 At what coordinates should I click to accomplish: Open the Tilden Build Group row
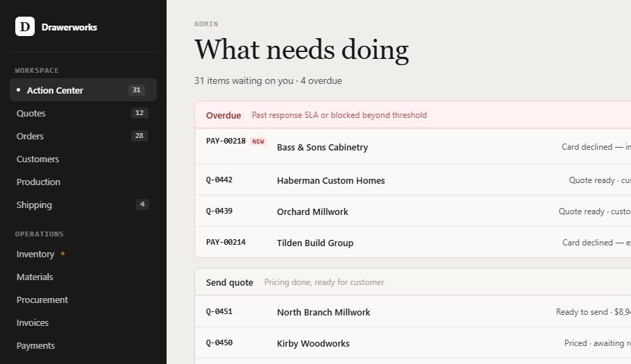tap(413, 242)
